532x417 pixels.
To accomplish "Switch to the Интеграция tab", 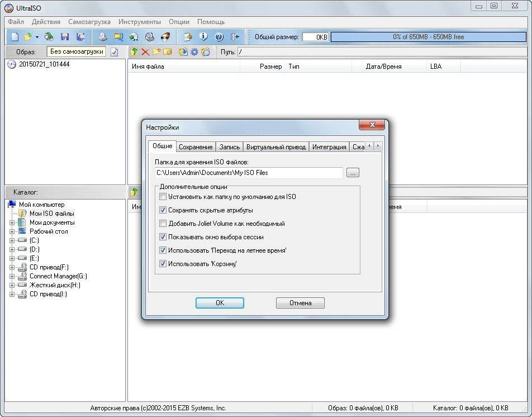I will point(329,147).
